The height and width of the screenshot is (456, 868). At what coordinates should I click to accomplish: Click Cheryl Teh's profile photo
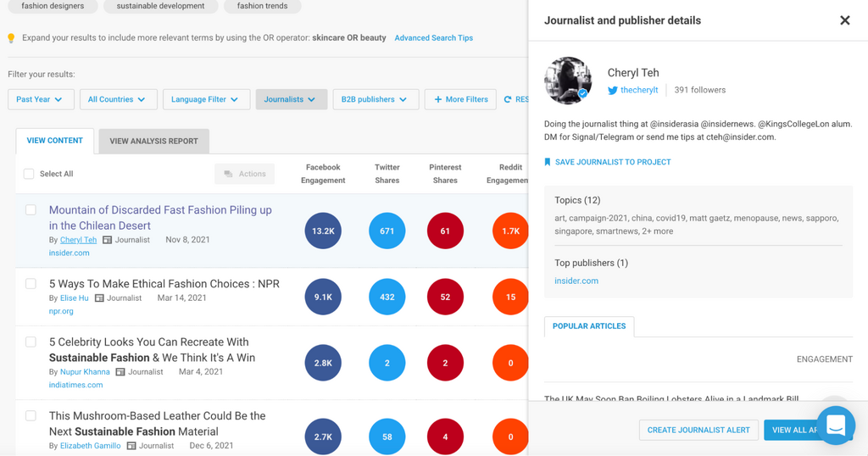568,81
